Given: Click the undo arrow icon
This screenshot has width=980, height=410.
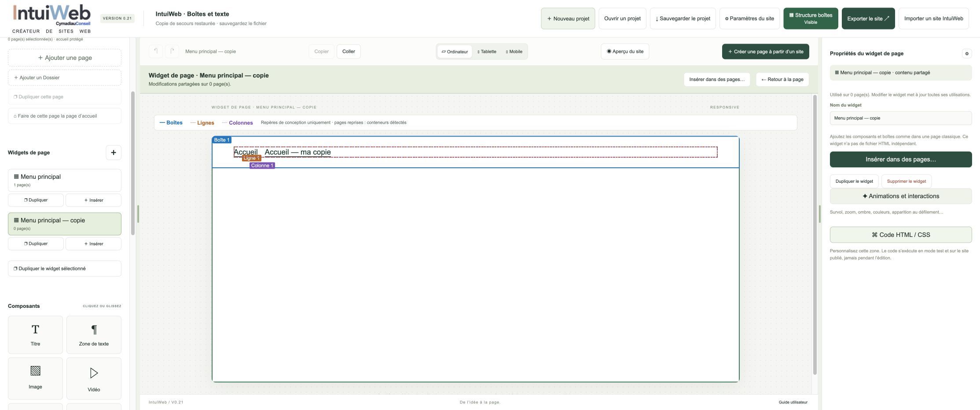Looking at the screenshot, I should tap(156, 52).
